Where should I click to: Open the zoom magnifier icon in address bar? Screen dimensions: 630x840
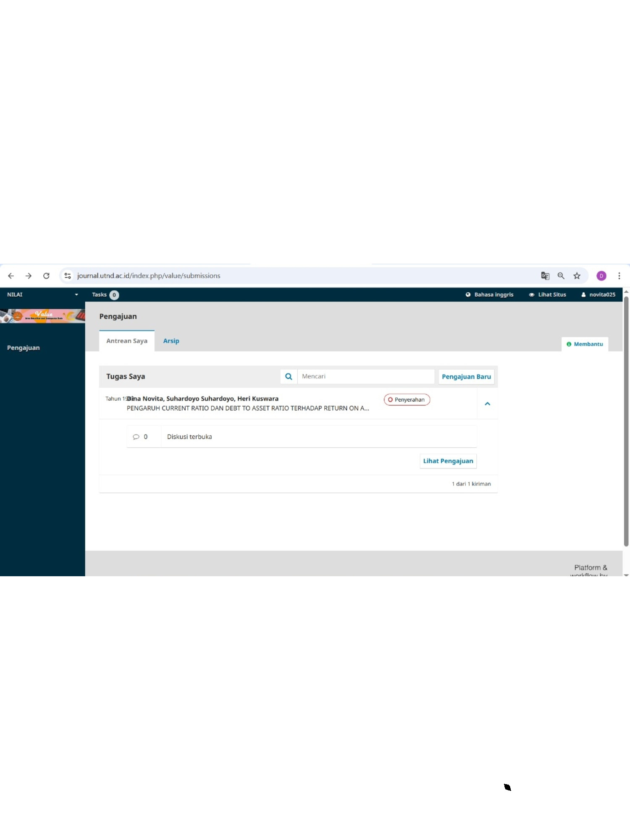coord(561,276)
